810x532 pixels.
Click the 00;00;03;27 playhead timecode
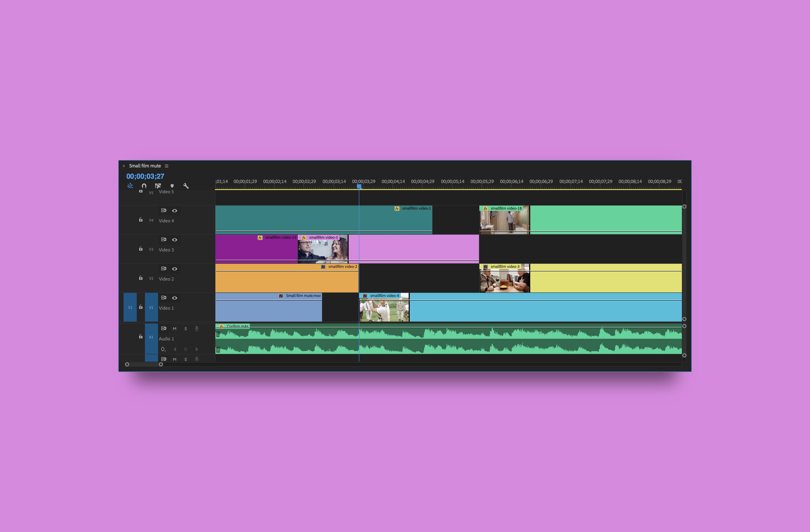[145, 176]
